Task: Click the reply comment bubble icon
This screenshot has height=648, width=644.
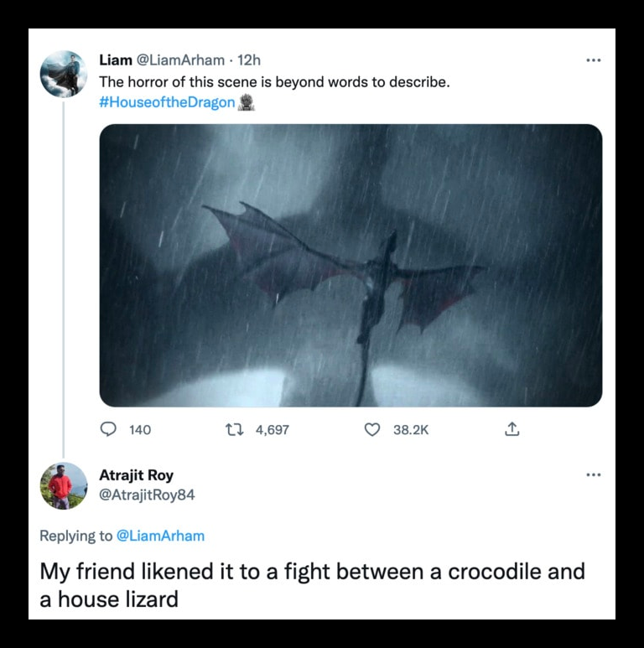Action: click(108, 429)
